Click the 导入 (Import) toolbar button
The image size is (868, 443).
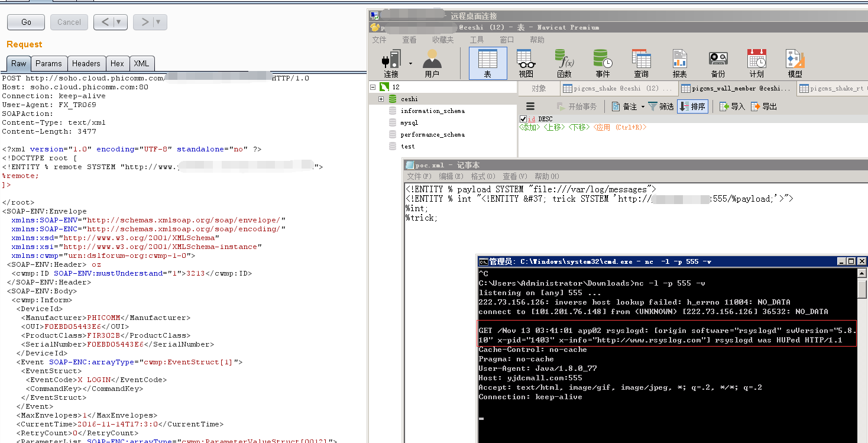[732, 106]
